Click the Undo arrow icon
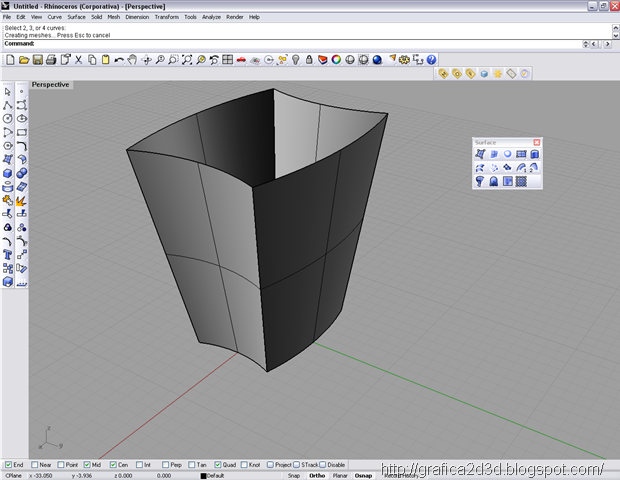The height and width of the screenshot is (480, 620). pyautogui.click(x=119, y=60)
